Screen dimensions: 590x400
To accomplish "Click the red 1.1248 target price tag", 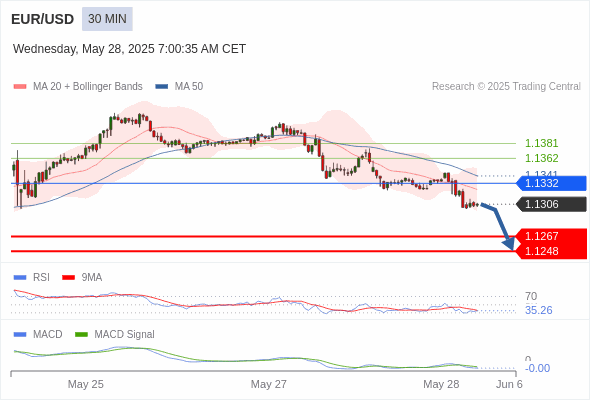I will [551, 251].
